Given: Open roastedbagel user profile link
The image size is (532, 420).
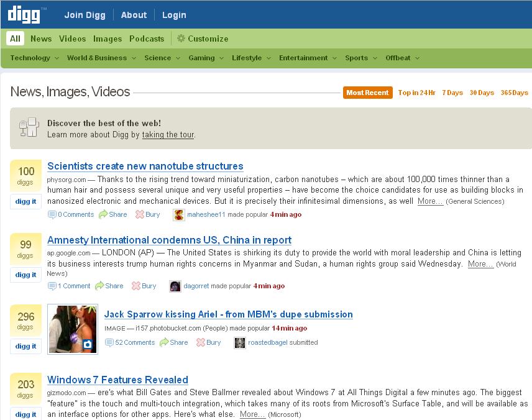Looking at the screenshot, I should 268,342.
